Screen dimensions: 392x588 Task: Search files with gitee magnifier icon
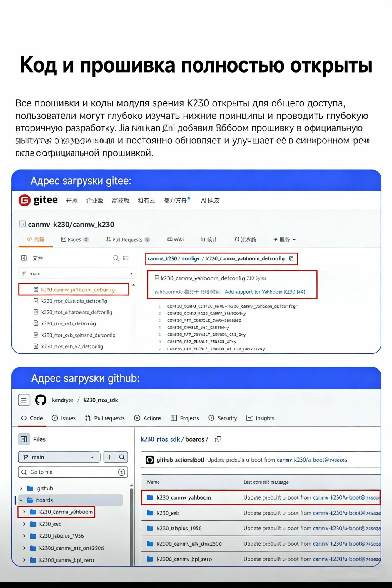(116, 258)
